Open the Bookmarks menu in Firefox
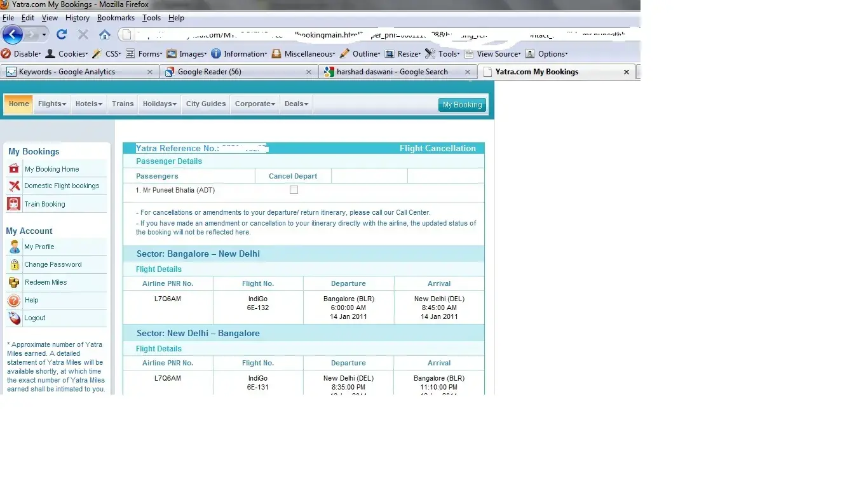868x488 pixels. 116,18
